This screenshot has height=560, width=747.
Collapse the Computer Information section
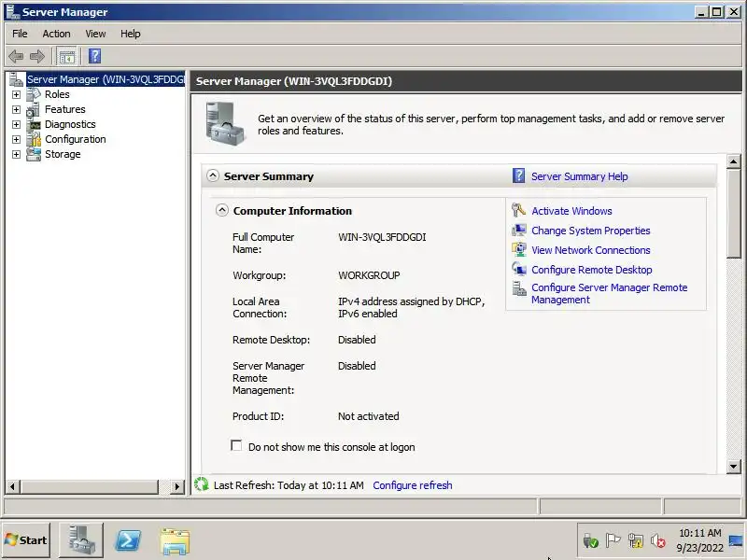coord(222,210)
